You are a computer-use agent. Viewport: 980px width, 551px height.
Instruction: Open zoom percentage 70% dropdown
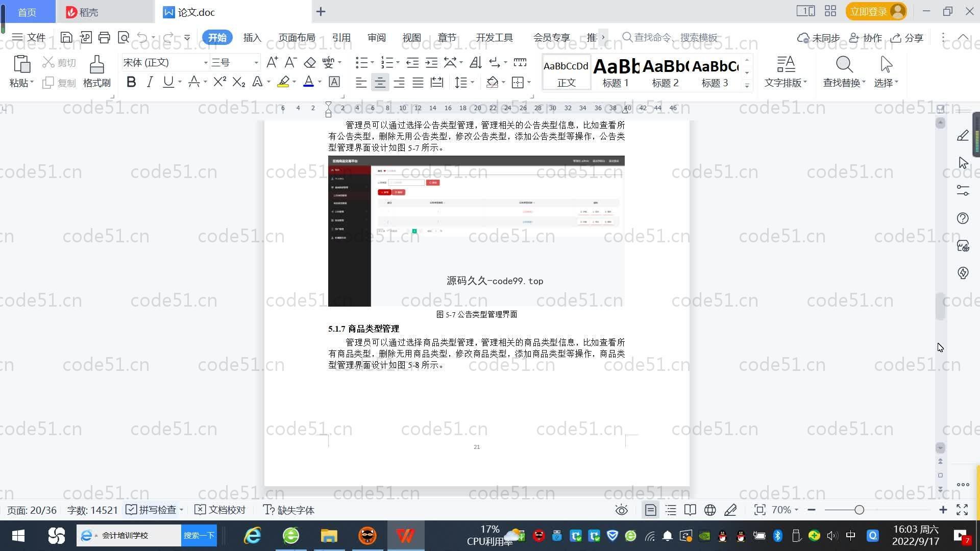pos(785,510)
